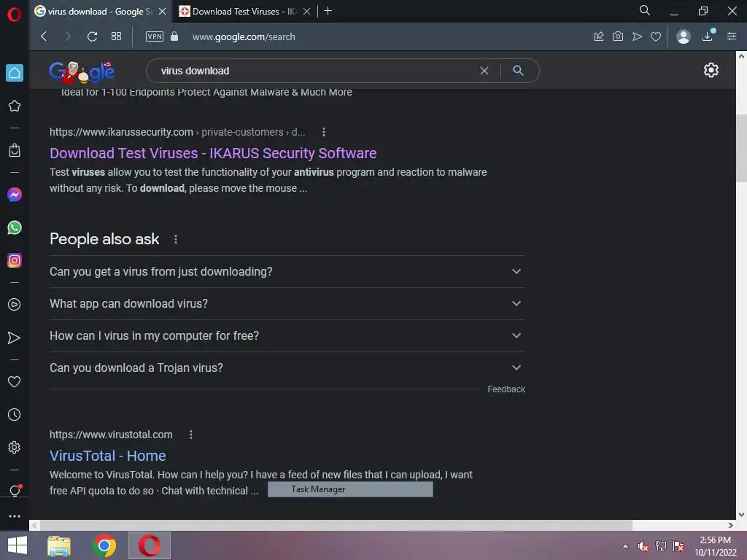Viewport: 747px width, 560px height.
Task: Open the Google doodle logo
Action: tap(82, 71)
